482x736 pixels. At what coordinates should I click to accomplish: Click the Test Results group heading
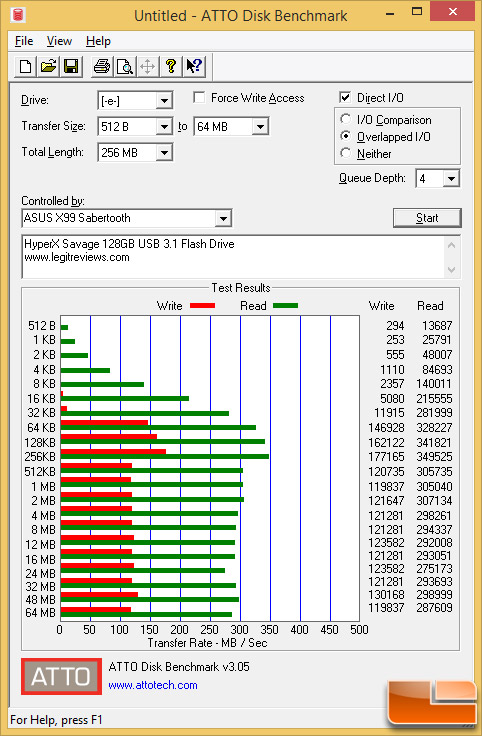point(241,288)
